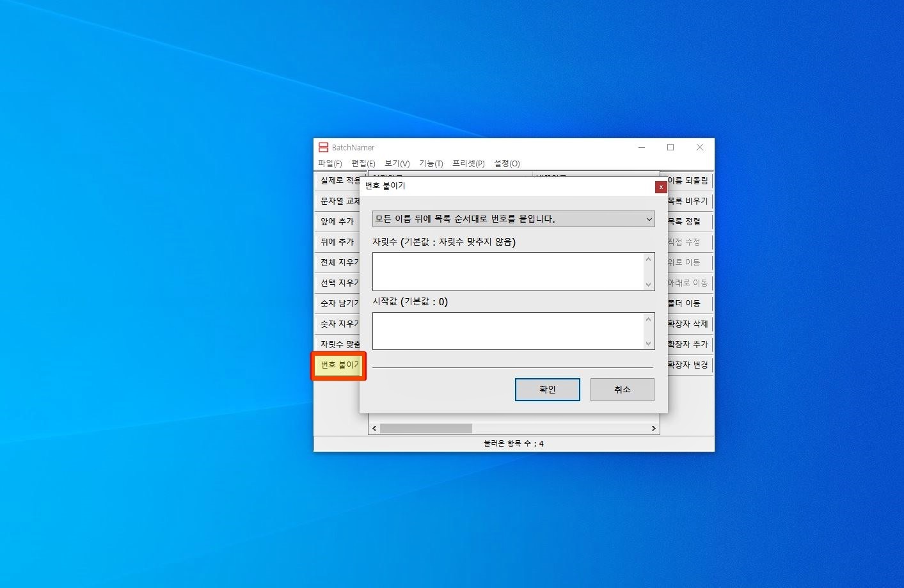The image size is (904, 588).
Task: Click the 확장자 변경 button
Action: point(690,365)
